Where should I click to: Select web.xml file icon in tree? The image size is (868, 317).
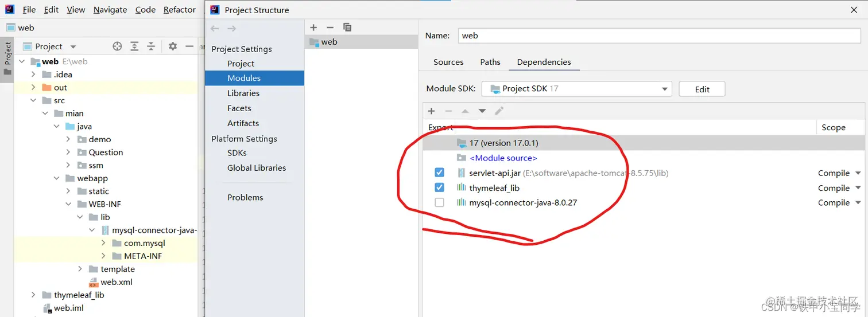(x=93, y=282)
